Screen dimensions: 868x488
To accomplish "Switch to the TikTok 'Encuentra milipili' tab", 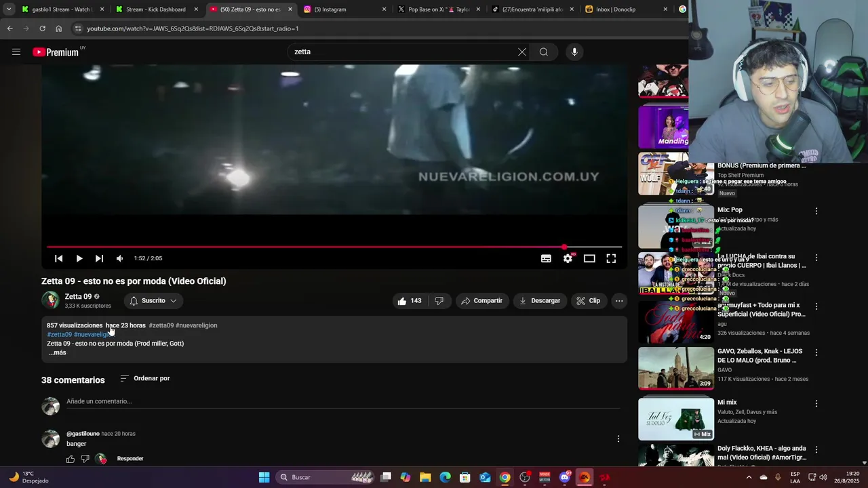I will (x=532, y=9).
